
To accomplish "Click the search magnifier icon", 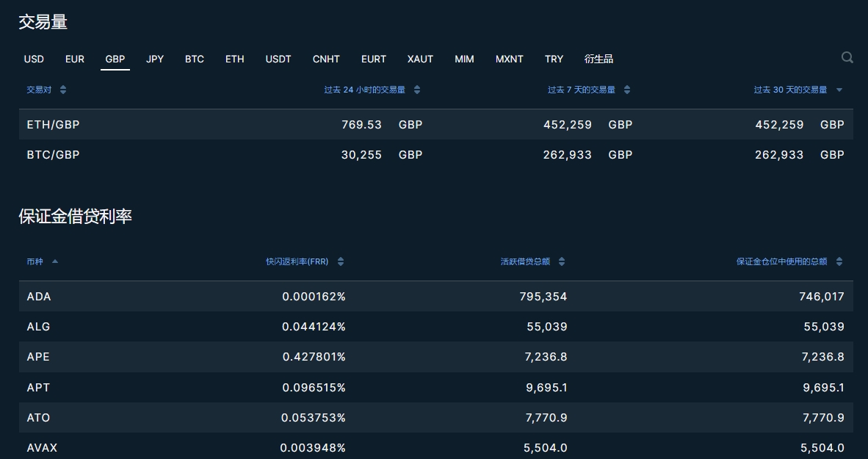I will [x=847, y=58].
